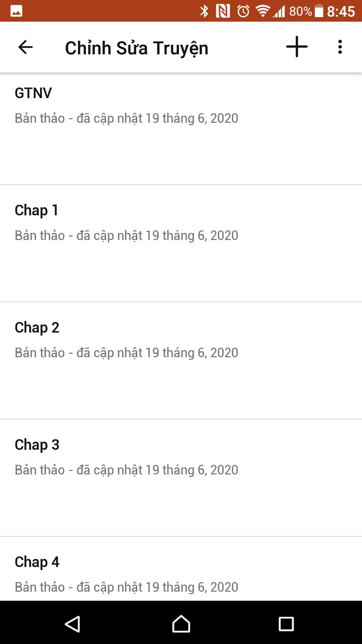Open the GTNV draft part
Image resolution: width=362 pixels, height=644 pixels.
pyautogui.click(x=181, y=129)
